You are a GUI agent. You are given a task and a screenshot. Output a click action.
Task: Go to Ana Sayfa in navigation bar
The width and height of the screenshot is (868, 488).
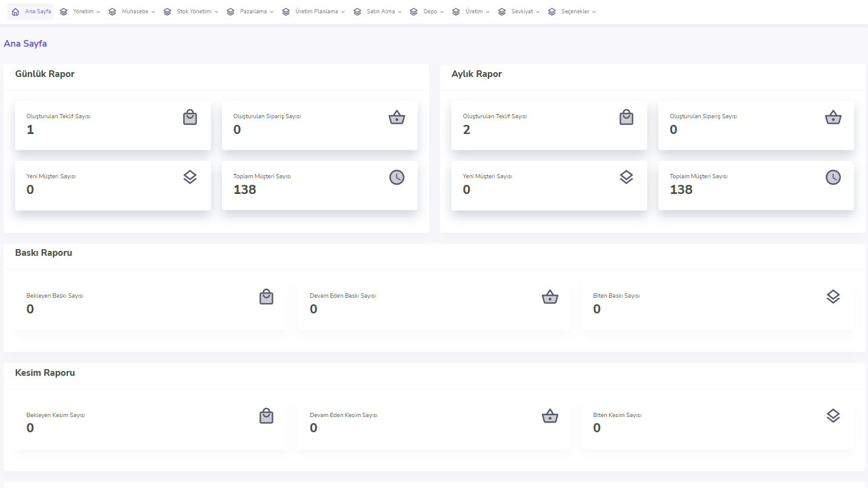click(38, 12)
